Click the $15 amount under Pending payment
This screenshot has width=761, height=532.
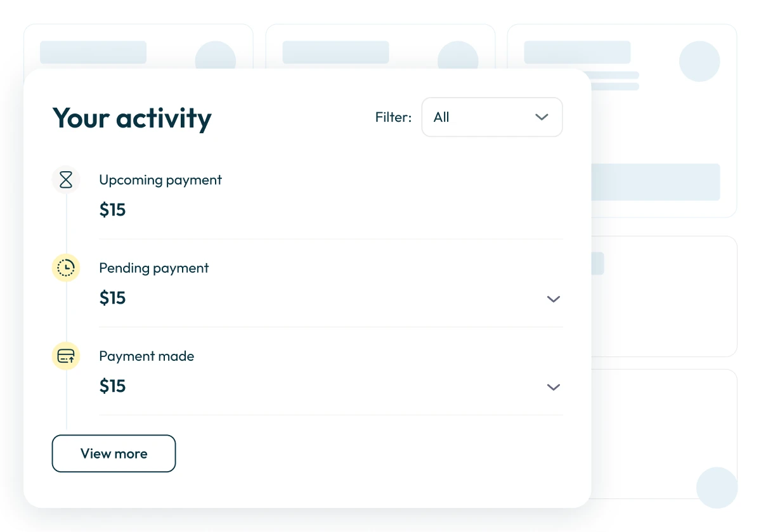113,298
